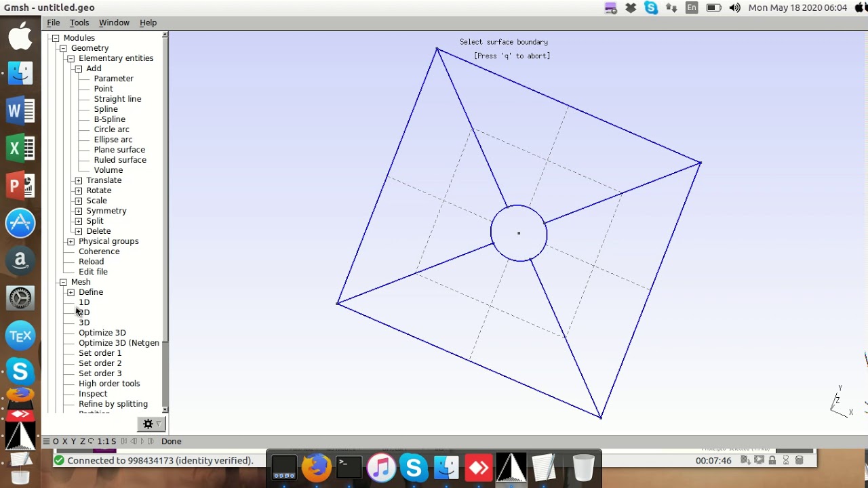Collapse the Mesh tree node

click(63, 282)
